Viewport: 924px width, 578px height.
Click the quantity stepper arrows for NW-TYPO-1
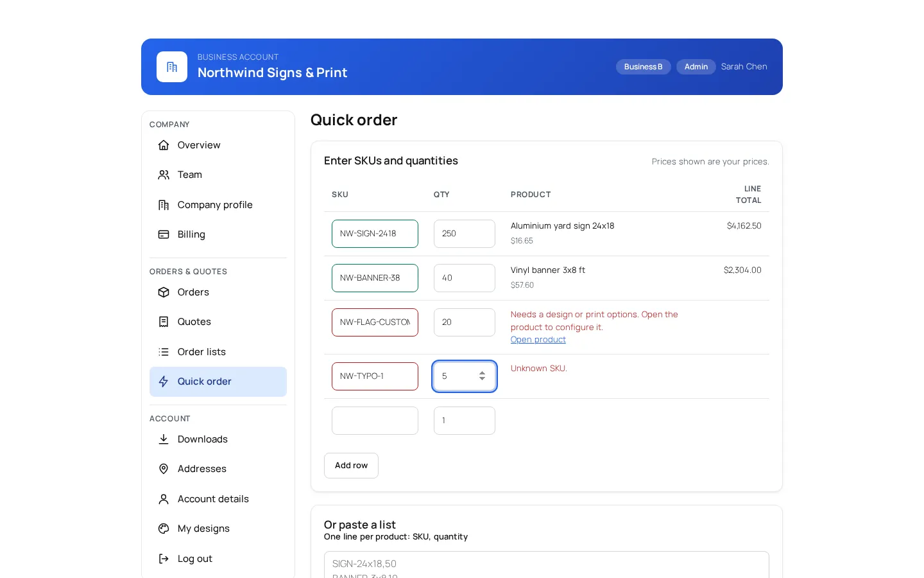pos(482,376)
